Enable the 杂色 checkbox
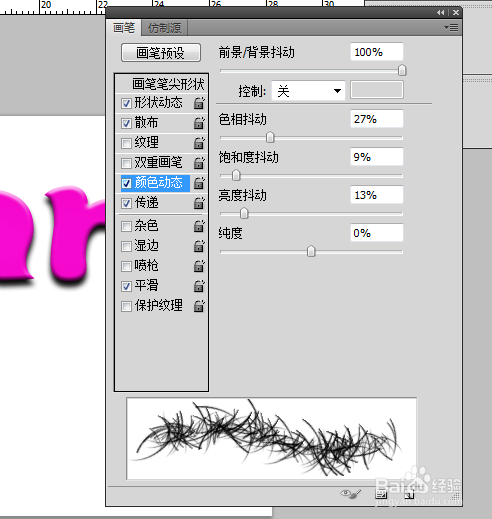This screenshot has width=492, height=519. [126, 227]
